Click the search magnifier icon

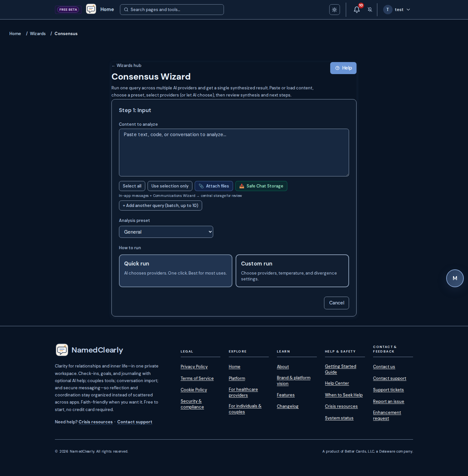126,10
